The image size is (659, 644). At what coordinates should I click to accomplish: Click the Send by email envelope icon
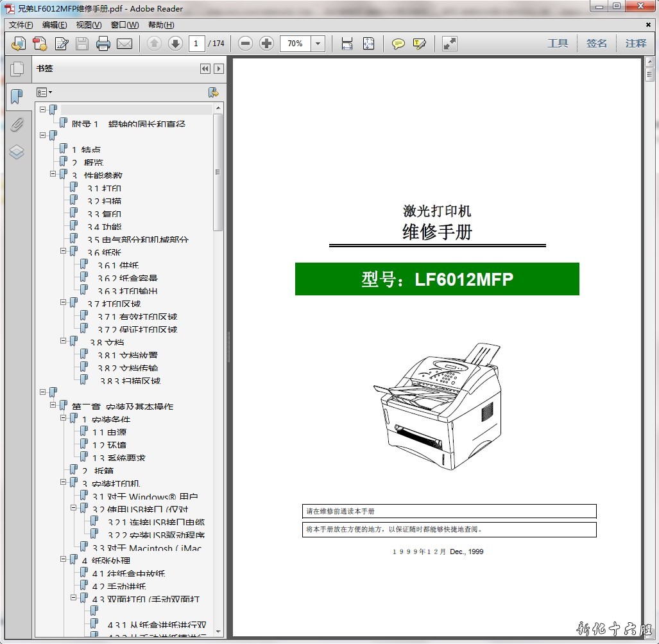tap(124, 44)
